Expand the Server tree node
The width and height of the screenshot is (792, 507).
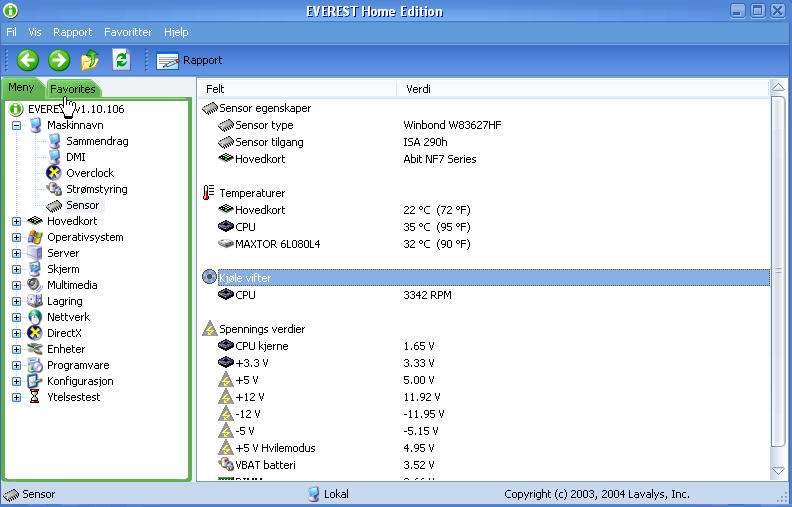pyautogui.click(x=17, y=254)
